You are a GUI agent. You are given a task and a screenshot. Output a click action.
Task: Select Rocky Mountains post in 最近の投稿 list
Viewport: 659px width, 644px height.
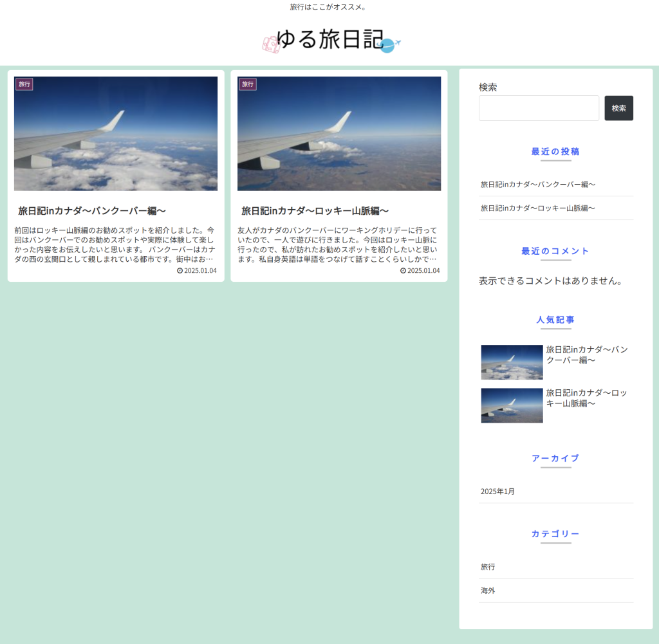pos(538,208)
